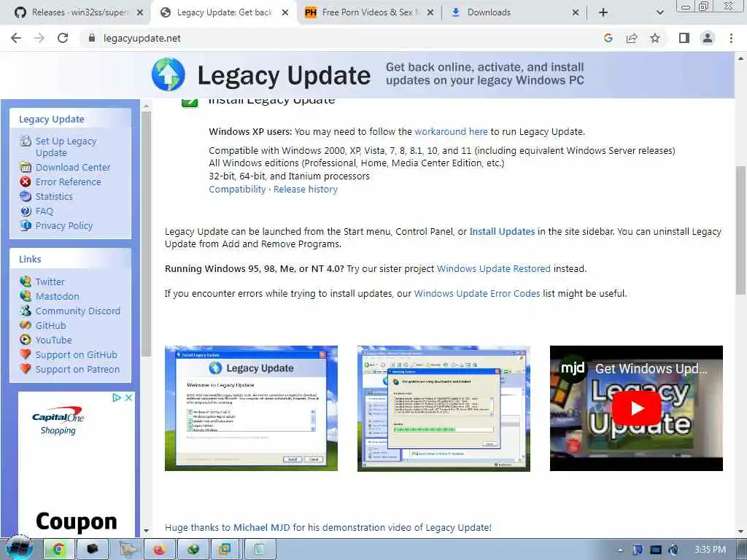Open the Firefox taskbar icon
The image size is (747, 560).
pos(158,550)
